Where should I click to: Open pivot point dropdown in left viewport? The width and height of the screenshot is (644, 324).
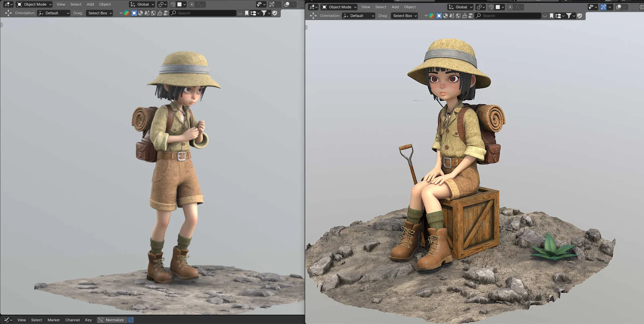tap(162, 4)
